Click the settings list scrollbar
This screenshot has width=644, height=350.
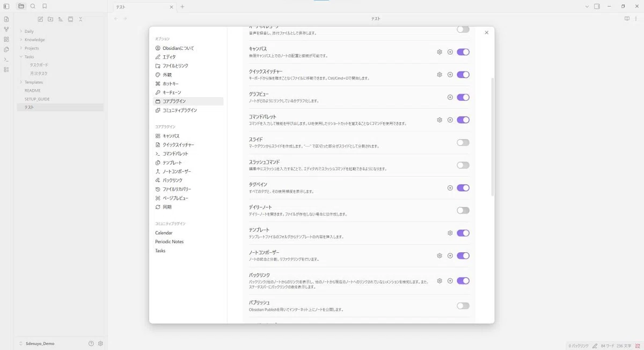493,137
